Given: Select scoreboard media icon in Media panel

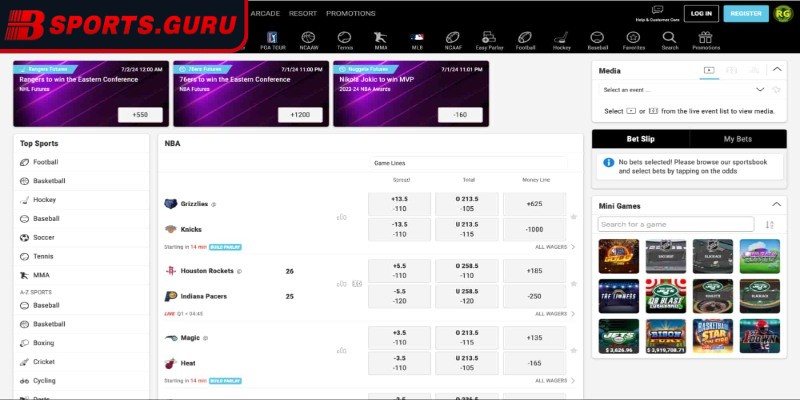Looking at the screenshot, I should coord(731,70).
